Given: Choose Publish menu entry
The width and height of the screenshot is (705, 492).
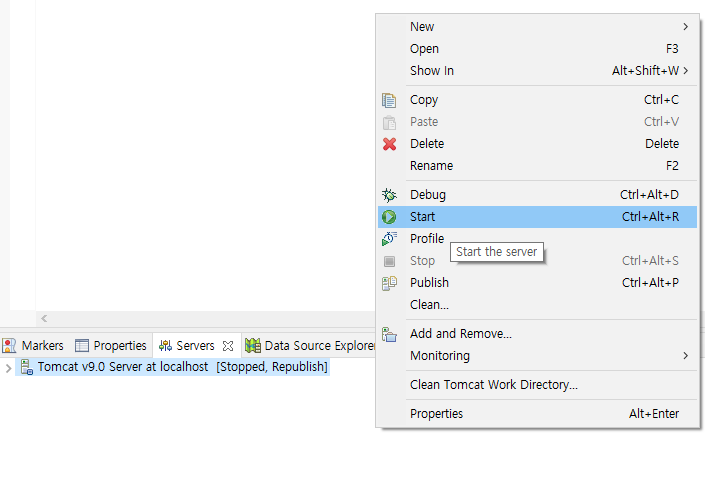Looking at the screenshot, I should 537,283.
